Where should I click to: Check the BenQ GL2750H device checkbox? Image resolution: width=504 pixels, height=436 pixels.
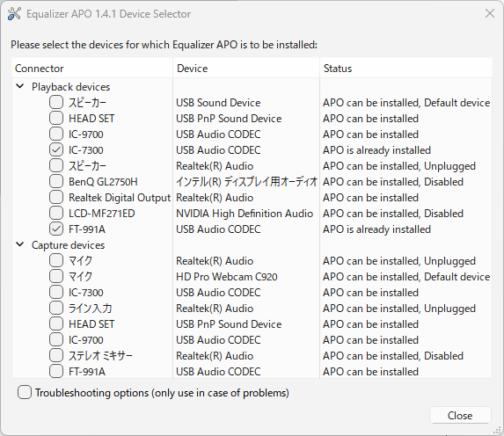(x=56, y=182)
